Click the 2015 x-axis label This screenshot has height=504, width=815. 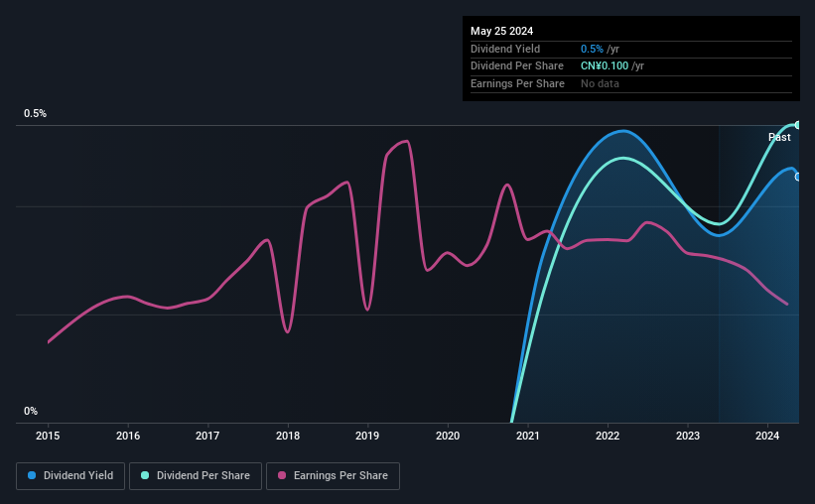click(48, 436)
